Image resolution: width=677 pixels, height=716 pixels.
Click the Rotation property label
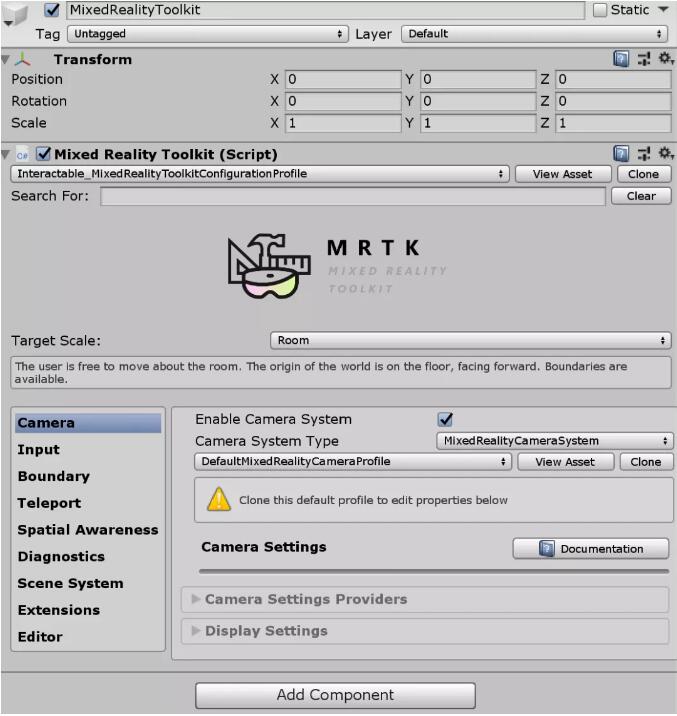[x=39, y=101]
